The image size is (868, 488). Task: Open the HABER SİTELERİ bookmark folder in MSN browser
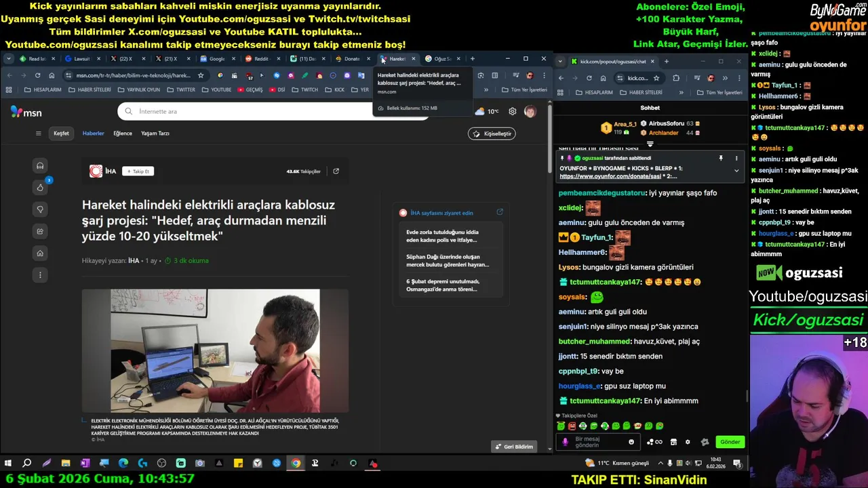pyautogui.click(x=90, y=90)
